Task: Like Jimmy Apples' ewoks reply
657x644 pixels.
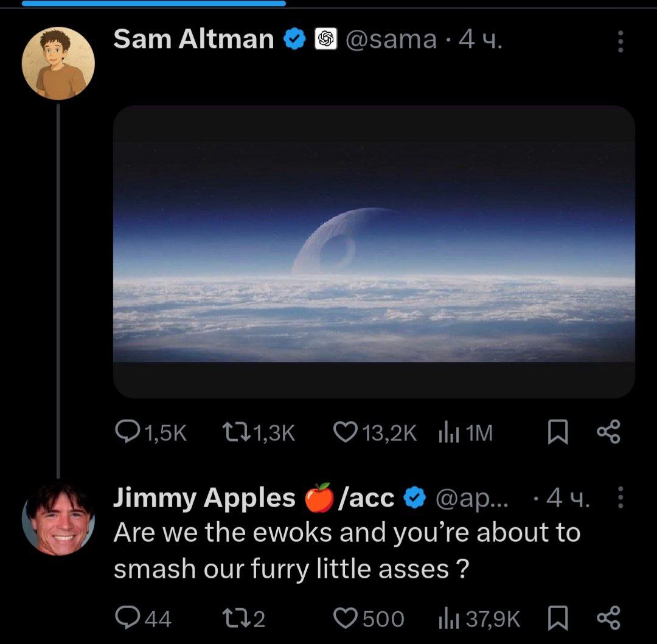Action: pyautogui.click(x=346, y=618)
